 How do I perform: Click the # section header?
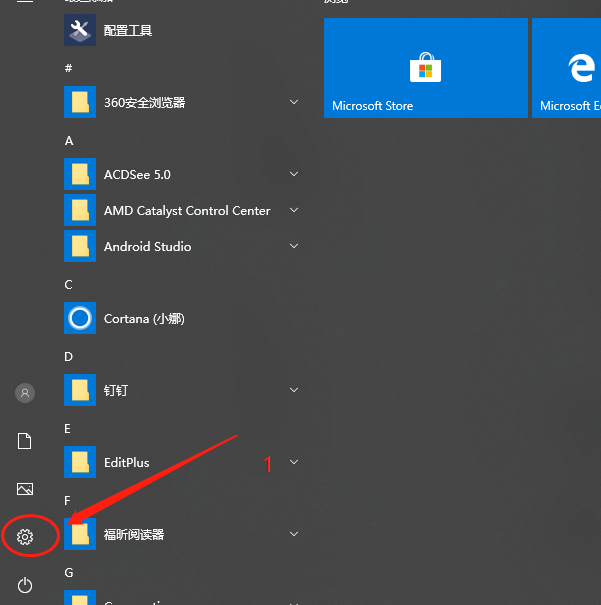pyautogui.click(x=68, y=68)
